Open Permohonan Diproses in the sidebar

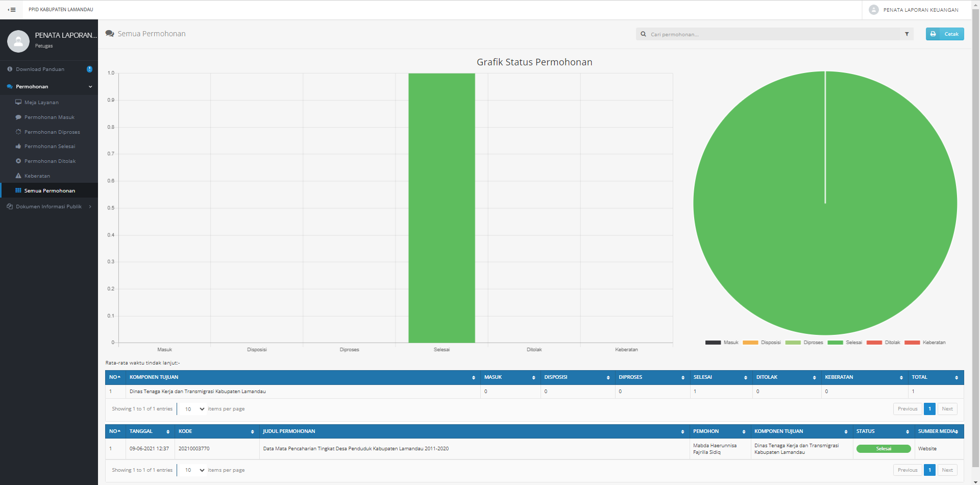tap(52, 132)
